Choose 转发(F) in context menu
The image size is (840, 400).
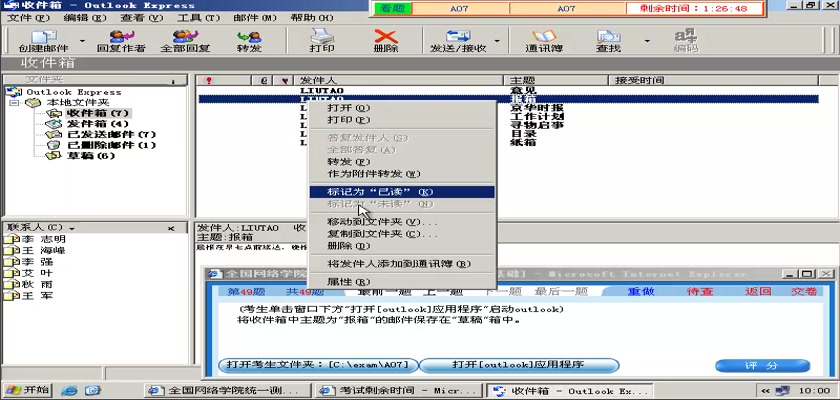402,162
